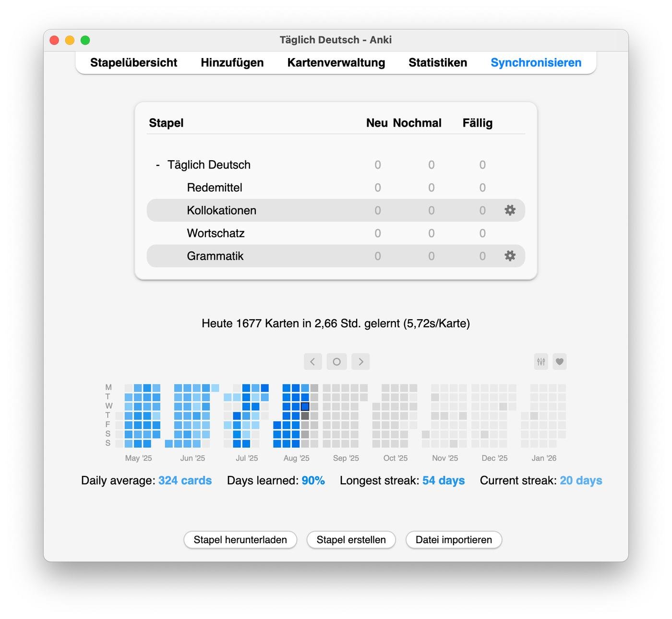Click Longest streak 54 days
The width and height of the screenshot is (672, 619).
402,480
